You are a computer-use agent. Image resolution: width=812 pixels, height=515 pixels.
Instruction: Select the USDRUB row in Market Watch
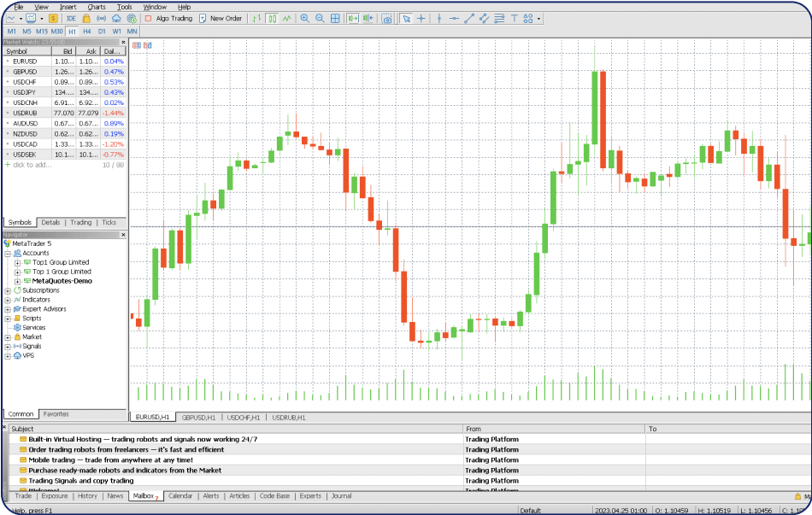coord(26,113)
